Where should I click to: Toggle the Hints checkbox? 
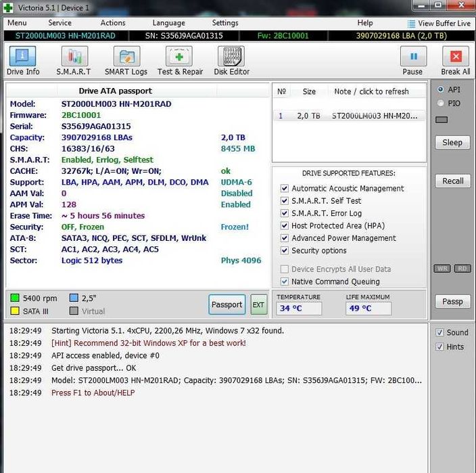pos(439,346)
